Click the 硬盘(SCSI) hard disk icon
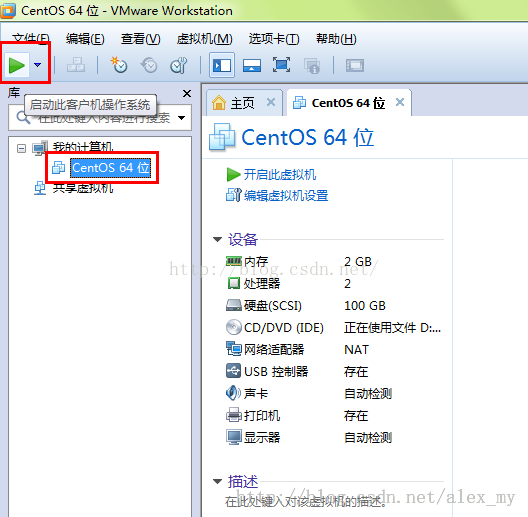 tap(234, 305)
